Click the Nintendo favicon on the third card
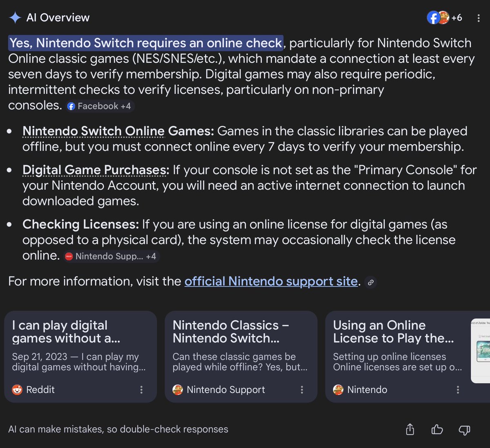Image resolution: width=490 pixels, height=448 pixels. 338,390
